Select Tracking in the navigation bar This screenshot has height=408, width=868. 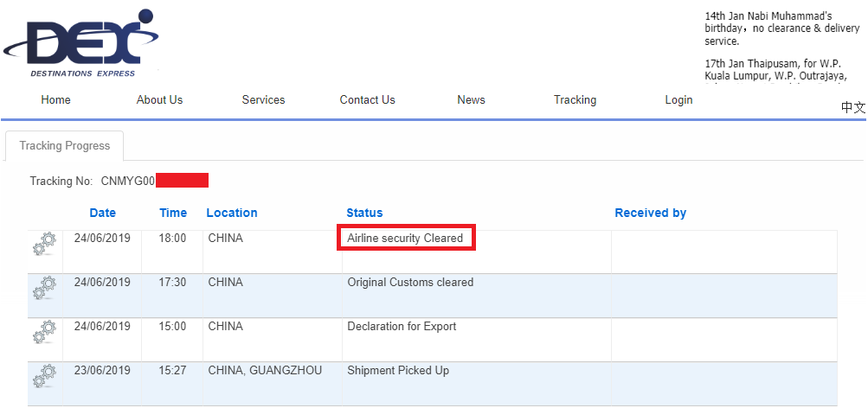tap(575, 100)
